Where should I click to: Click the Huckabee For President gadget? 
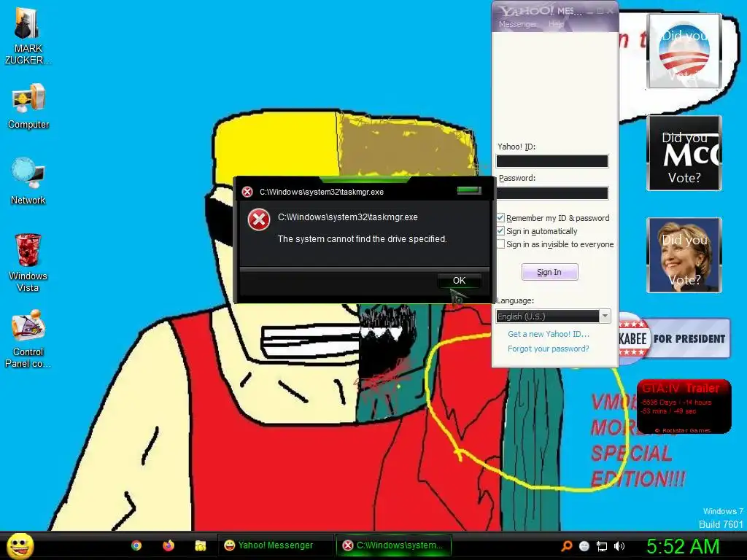tap(674, 338)
